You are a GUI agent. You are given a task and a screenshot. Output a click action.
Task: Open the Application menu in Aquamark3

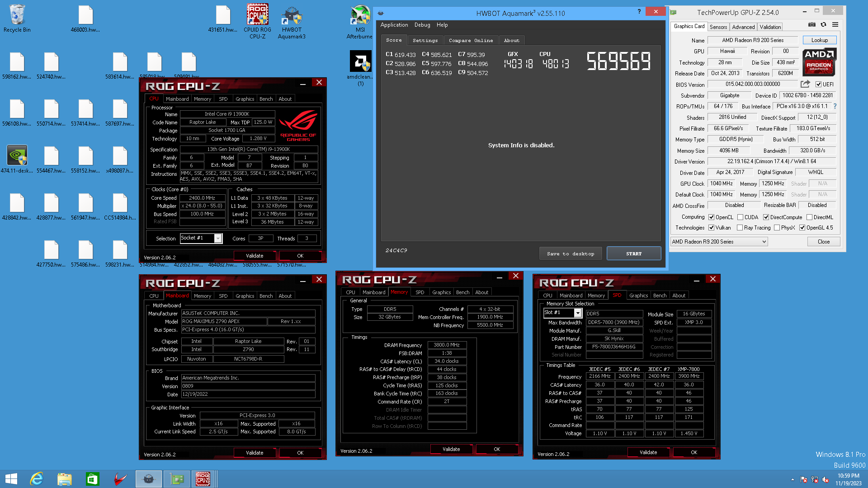(x=394, y=25)
